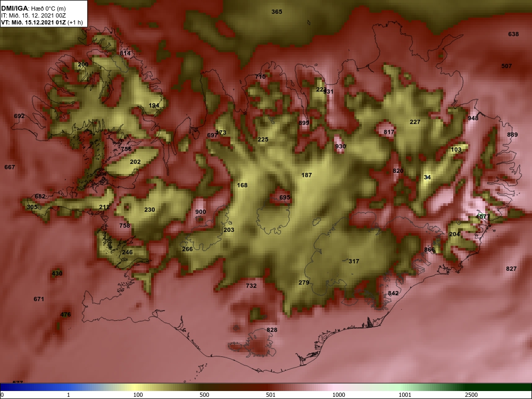Click the map value 194
This screenshot has height=399, width=532.
pyautogui.click(x=154, y=105)
